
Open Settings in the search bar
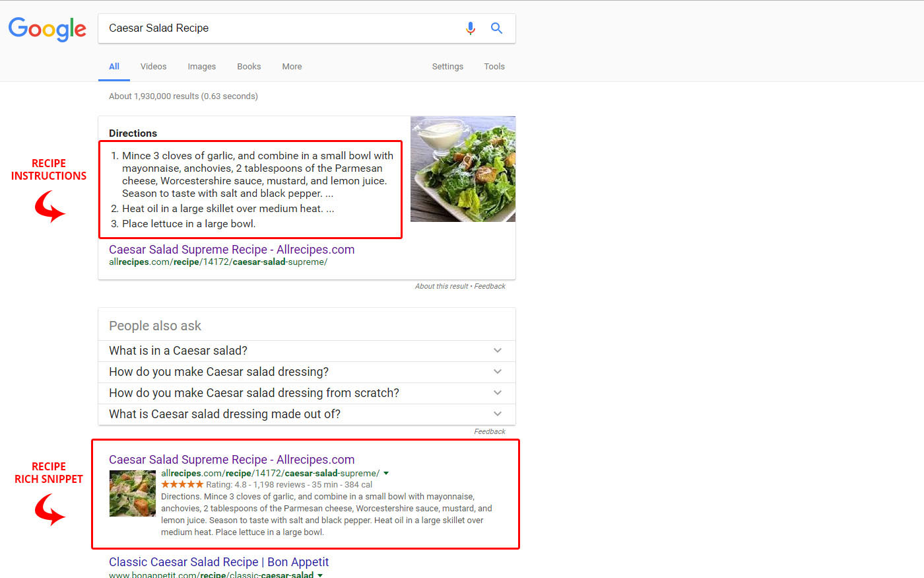pos(447,67)
